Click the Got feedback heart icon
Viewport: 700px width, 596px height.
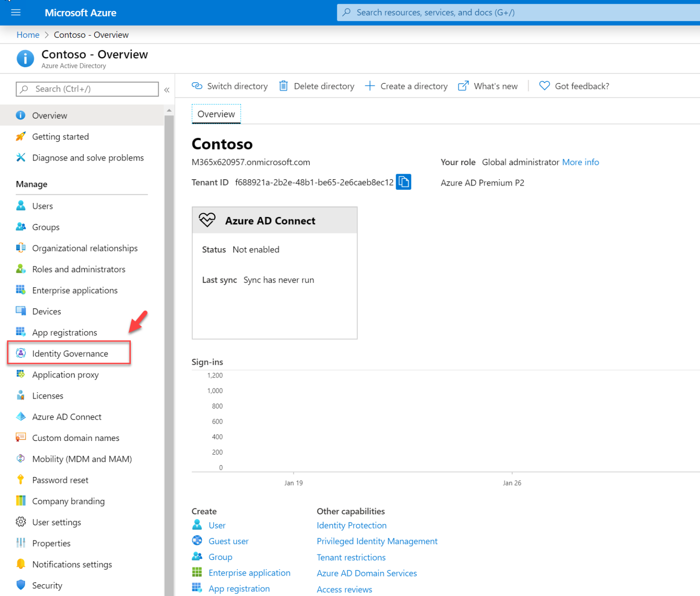(544, 86)
